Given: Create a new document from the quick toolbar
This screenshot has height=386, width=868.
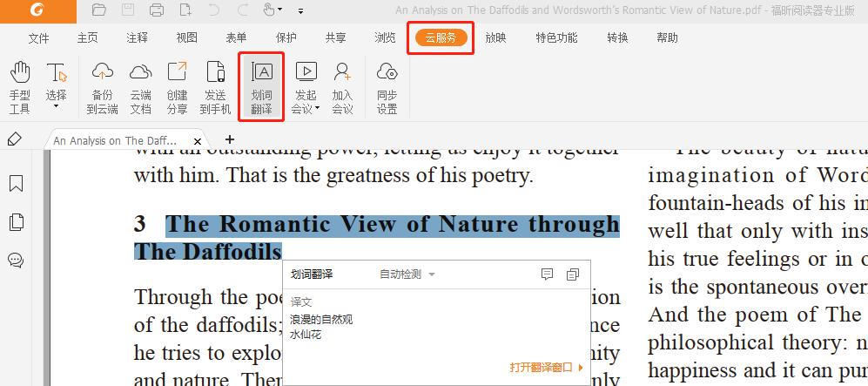Looking at the screenshot, I should pyautogui.click(x=185, y=10).
